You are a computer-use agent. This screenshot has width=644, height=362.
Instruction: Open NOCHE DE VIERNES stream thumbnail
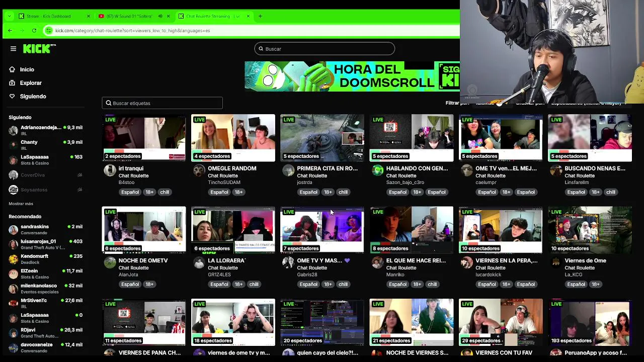tap(412, 322)
